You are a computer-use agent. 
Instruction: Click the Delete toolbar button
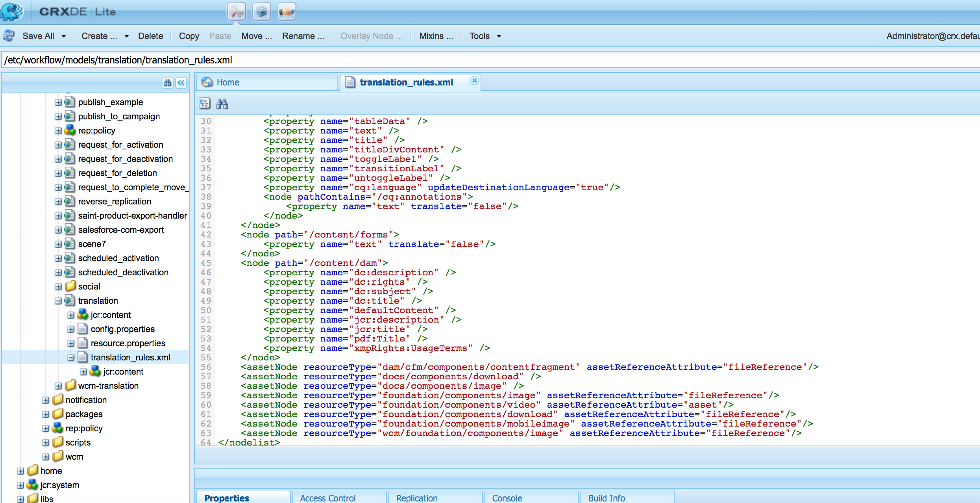(x=150, y=36)
